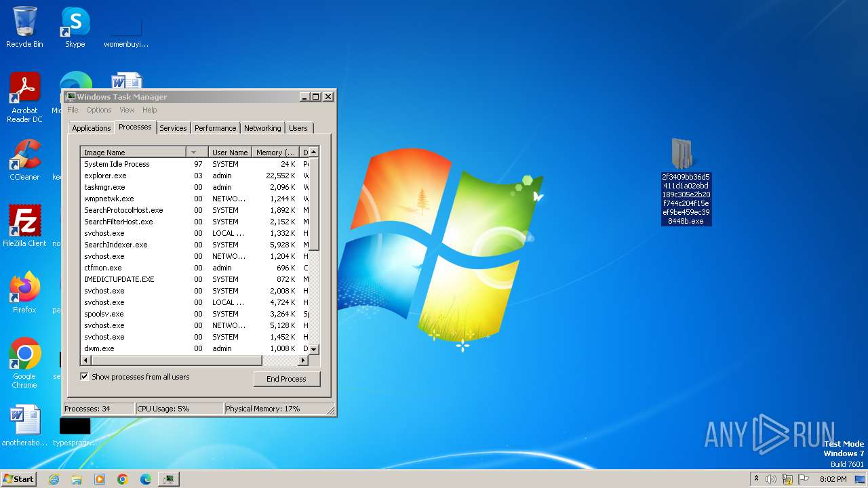Click the Task Manager title bar icon
This screenshot has width=868, height=488.
click(71, 97)
